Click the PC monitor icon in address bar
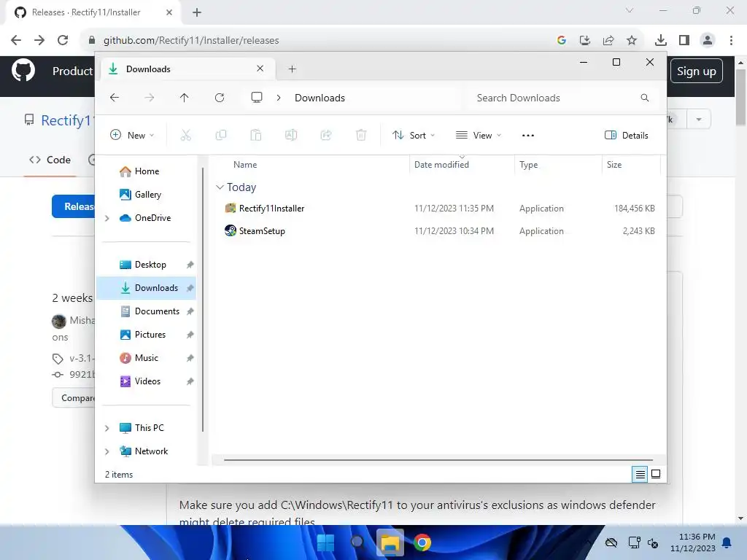Screen dimensions: 747x560 [257, 98]
